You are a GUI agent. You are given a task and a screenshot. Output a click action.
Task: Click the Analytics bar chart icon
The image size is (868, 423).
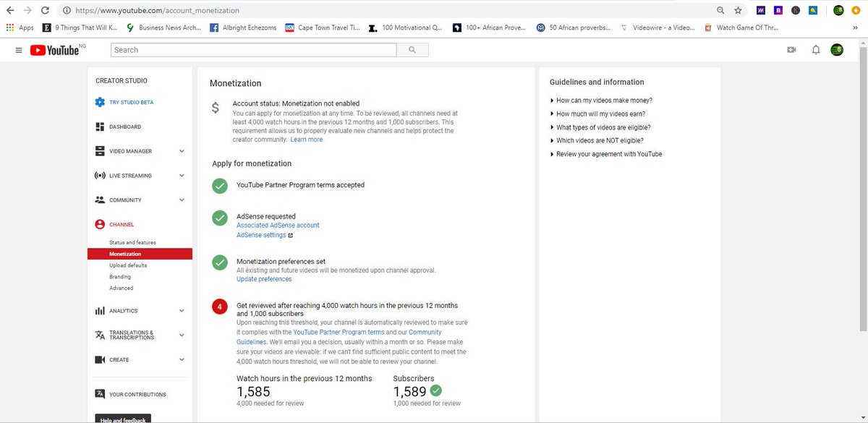coord(100,311)
